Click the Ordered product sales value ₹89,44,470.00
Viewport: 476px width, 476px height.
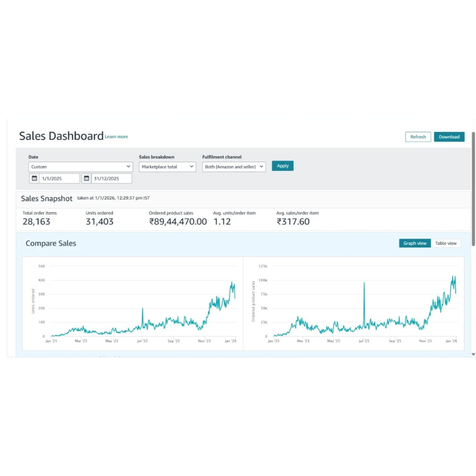pos(178,222)
